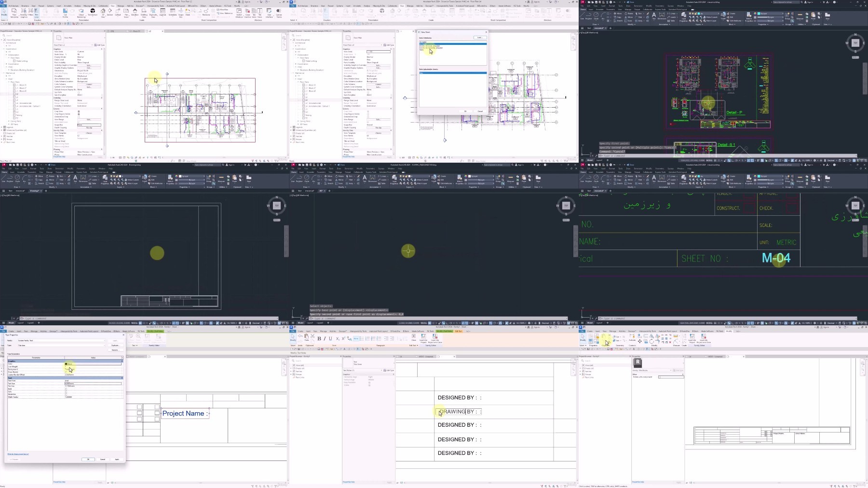Expand Legends node in Floor Plan L2 Project Browser

tap(1, 127)
